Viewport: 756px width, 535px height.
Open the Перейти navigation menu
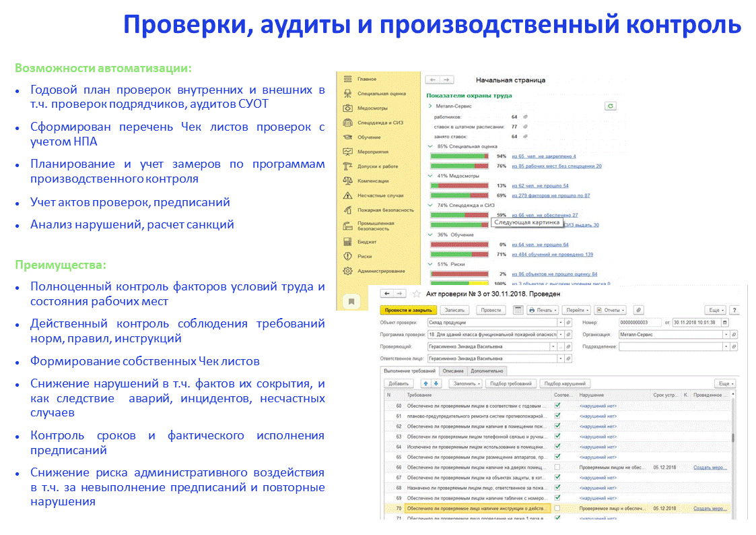coord(577,310)
